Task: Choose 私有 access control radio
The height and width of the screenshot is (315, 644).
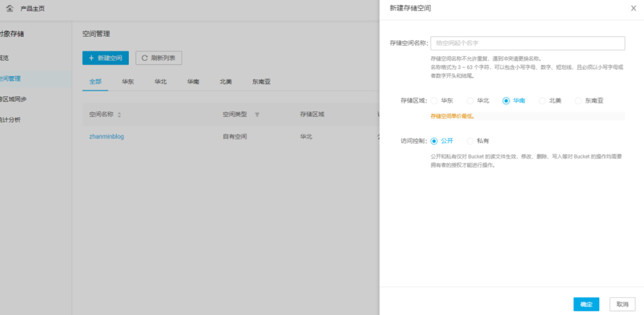Action: tap(470, 141)
